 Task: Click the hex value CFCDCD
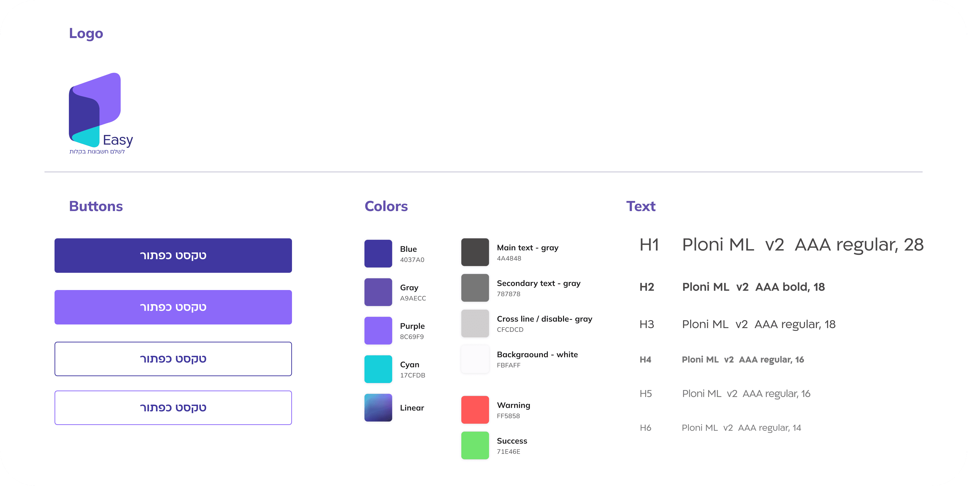(x=510, y=329)
